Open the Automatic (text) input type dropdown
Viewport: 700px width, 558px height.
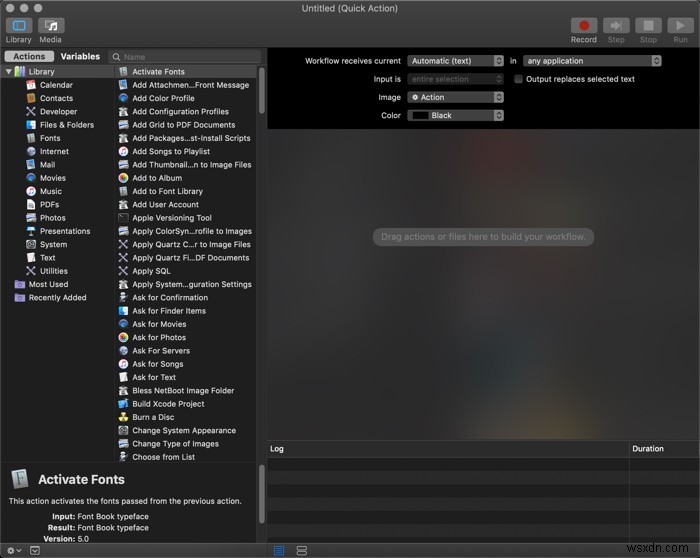[x=455, y=61]
